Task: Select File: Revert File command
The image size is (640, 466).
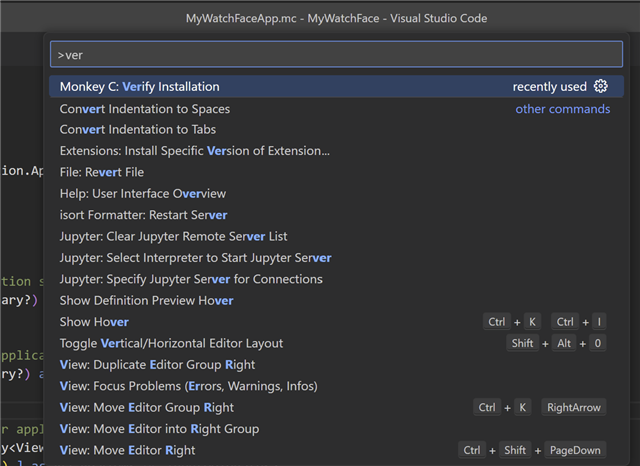Action: tap(336, 172)
